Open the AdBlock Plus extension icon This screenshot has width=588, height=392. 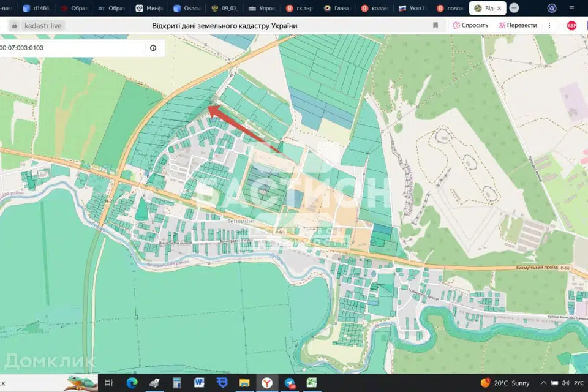pyautogui.click(x=571, y=25)
